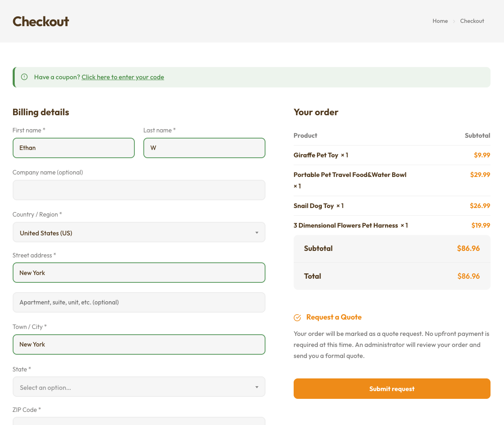Click the Giraffe Pet Toy product name
Viewport: 504px width, 425px height.
[x=316, y=155]
